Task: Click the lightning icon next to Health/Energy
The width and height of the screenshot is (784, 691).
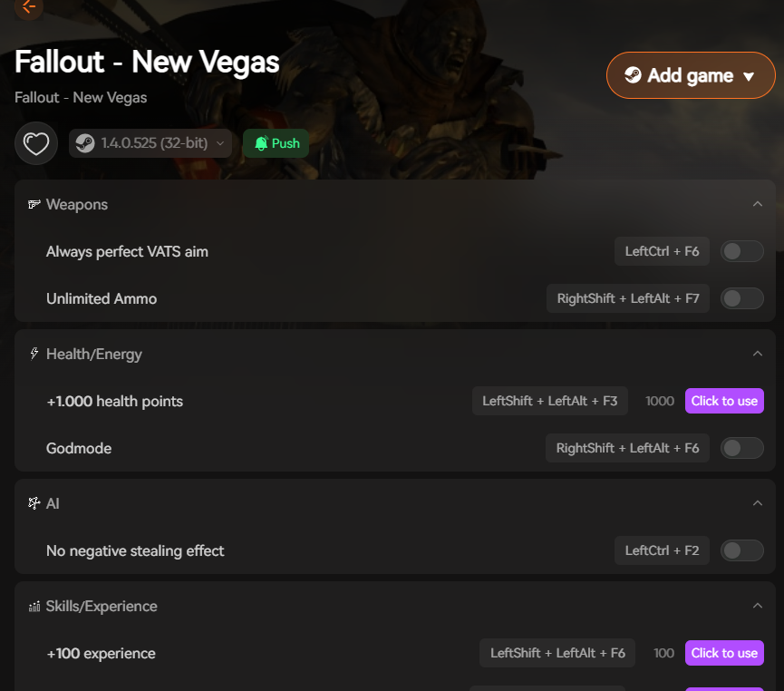Action: (x=34, y=354)
